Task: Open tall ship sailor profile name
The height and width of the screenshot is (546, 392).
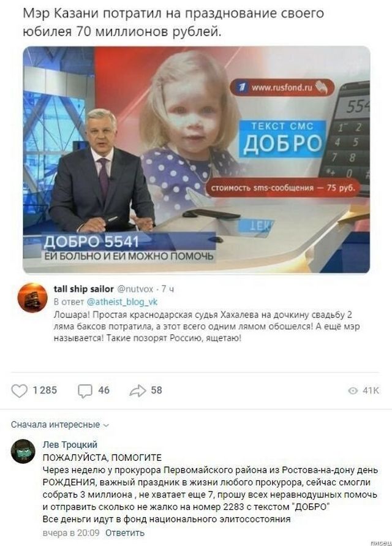Action: 83,289
